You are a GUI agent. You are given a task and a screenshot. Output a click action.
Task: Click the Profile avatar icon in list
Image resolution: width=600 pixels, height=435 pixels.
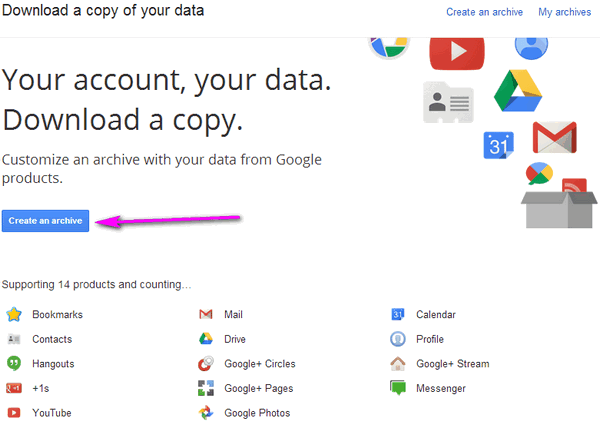(398, 339)
